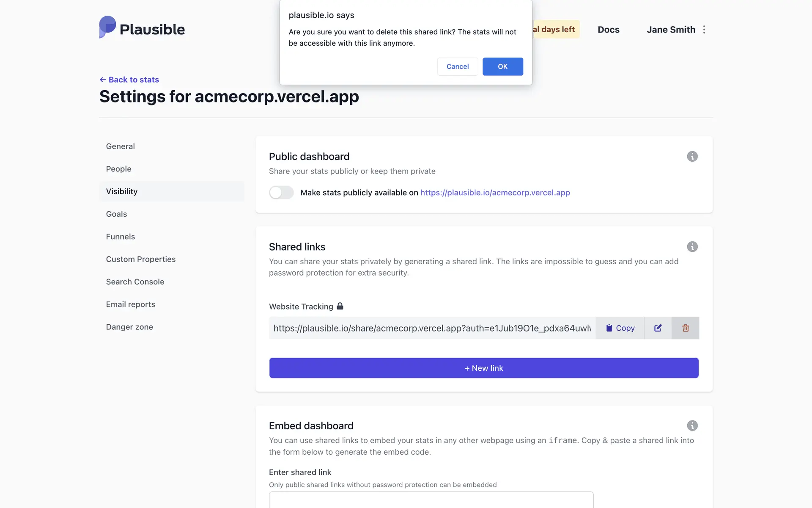Open the public plausible.io/acmecorp.vercel.app link
This screenshot has width=812, height=508.
[495, 193]
